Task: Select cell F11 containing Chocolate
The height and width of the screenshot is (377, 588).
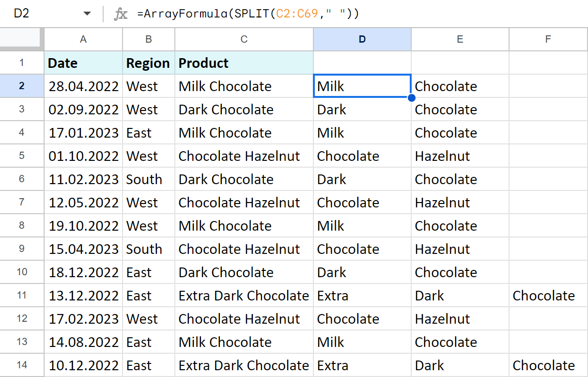Action: point(548,295)
